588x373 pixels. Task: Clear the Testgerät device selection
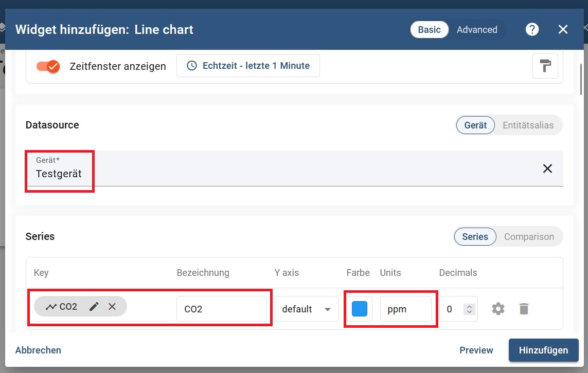(547, 169)
